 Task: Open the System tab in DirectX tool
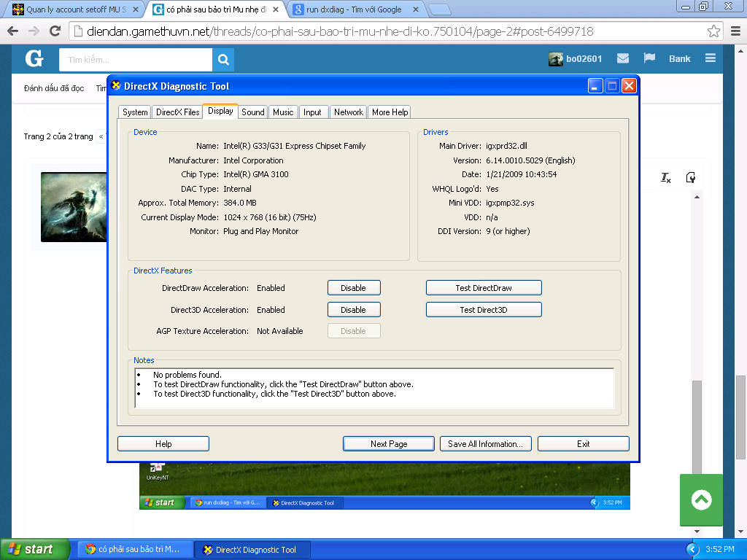coord(135,112)
